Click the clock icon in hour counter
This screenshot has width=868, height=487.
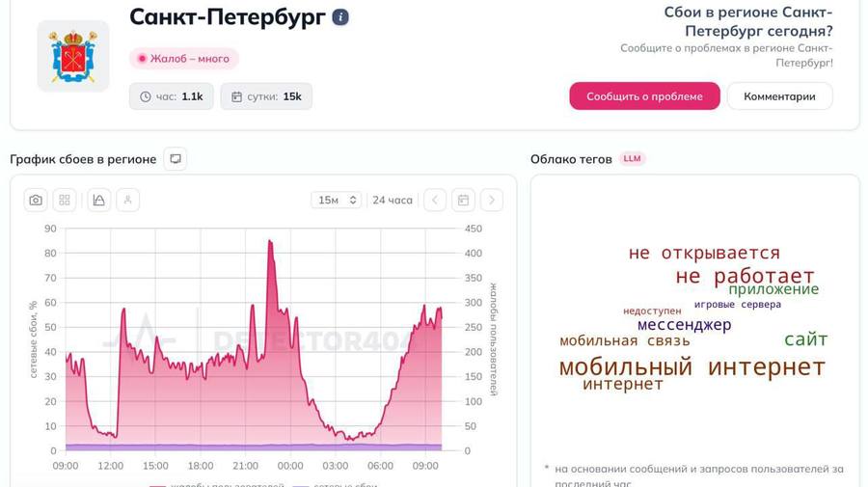click(145, 96)
